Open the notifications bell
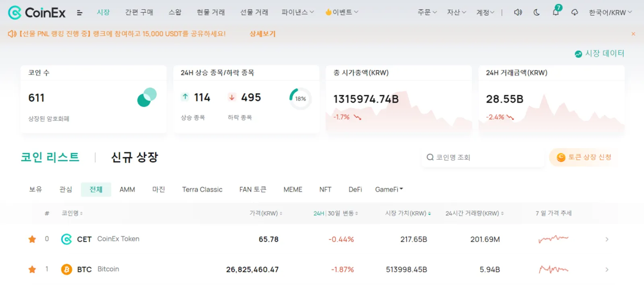644x285 pixels. click(556, 12)
